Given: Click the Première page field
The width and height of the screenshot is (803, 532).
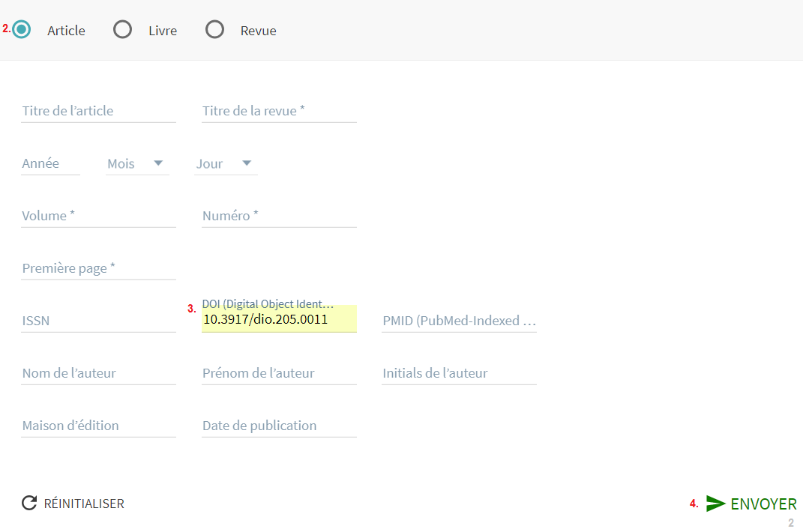Looking at the screenshot, I should pyautogui.click(x=98, y=269).
